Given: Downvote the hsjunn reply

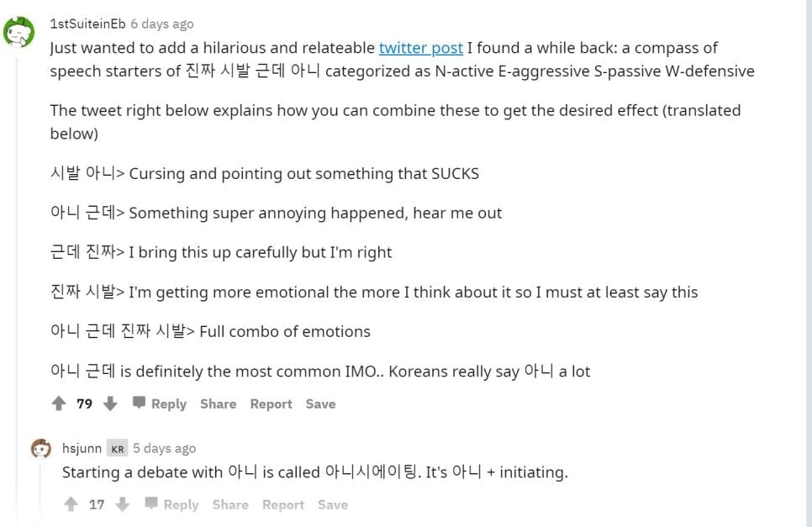Looking at the screenshot, I should pyautogui.click(x=123, y=504).
